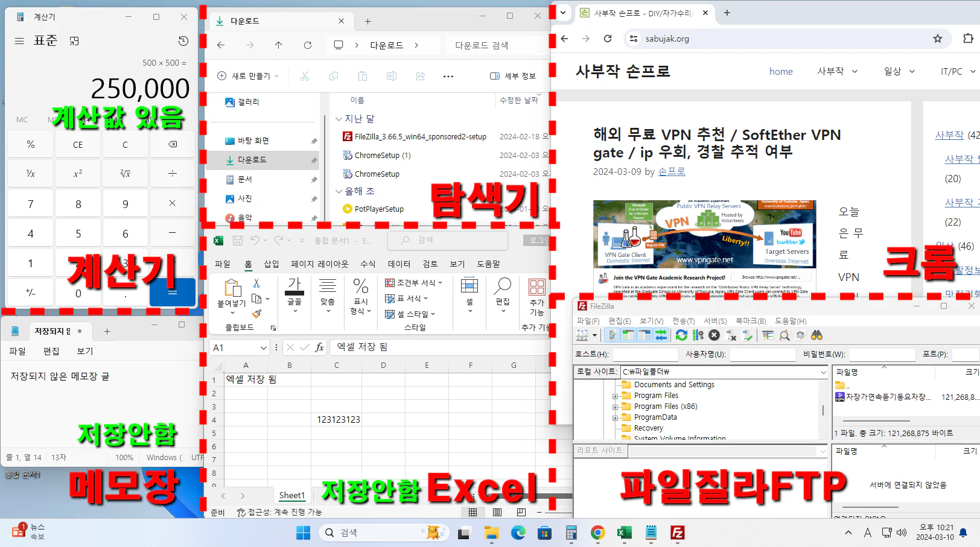Expand ProgramData folder in FileZilla tree
980x547 pixels.
[x=615, y=418]
